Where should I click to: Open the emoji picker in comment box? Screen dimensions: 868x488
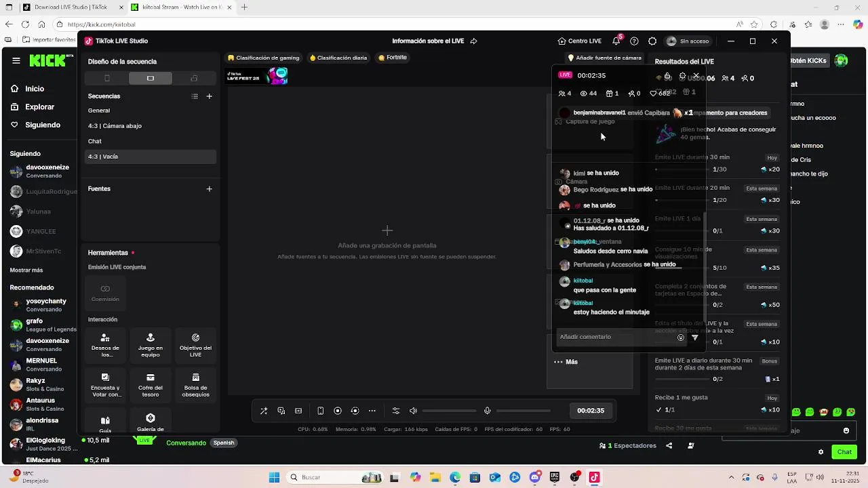pos(681,338)
